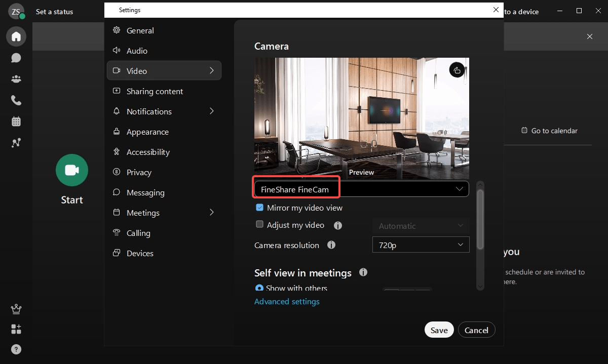Open the Help question mark icon
608x364 pixels.
click(x=16, y=349)
